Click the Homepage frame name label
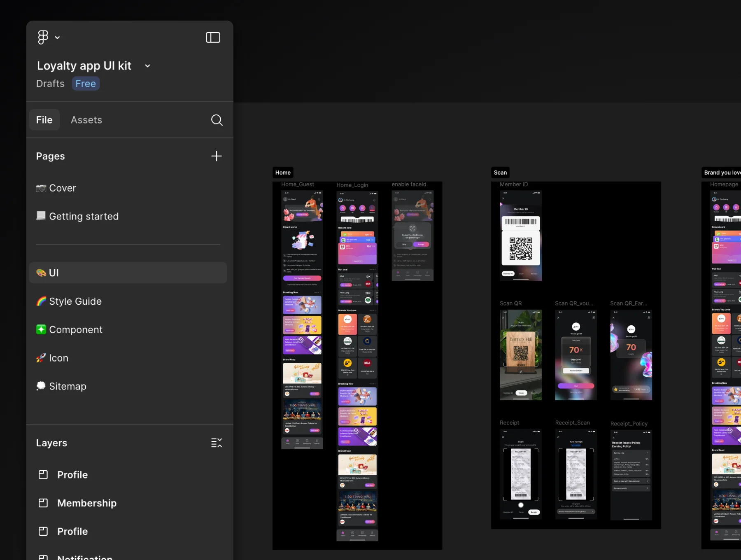The image size is (741, 560). [x=724, y=184]
